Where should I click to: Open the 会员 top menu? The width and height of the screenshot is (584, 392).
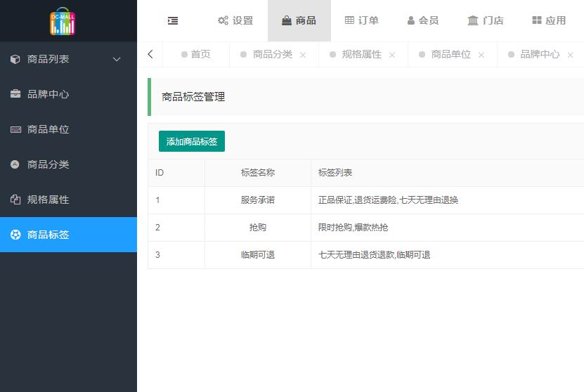click(x=423, y=21)
